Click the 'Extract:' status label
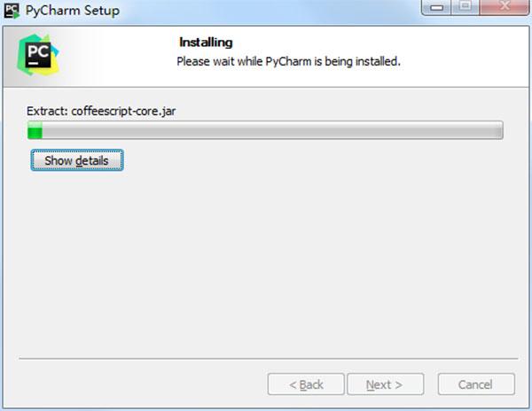Screen dimensions: 532x411 [48, 111]
